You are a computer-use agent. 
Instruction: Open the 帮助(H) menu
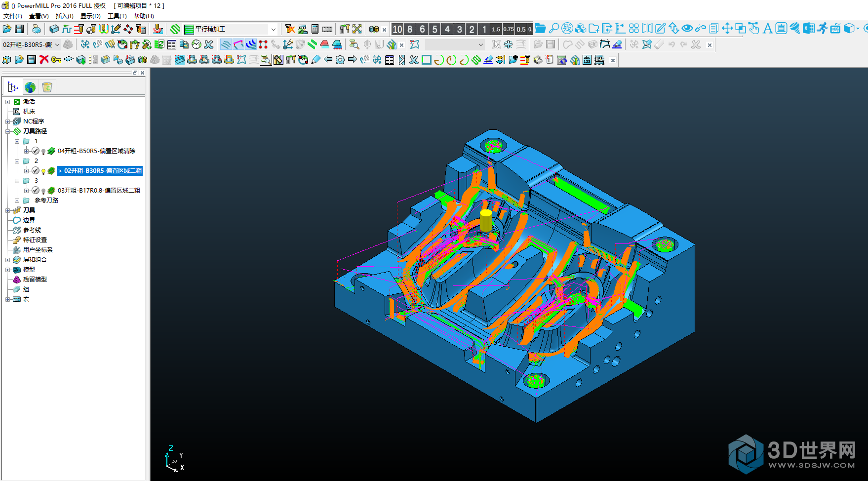click(x=144, y=16)
